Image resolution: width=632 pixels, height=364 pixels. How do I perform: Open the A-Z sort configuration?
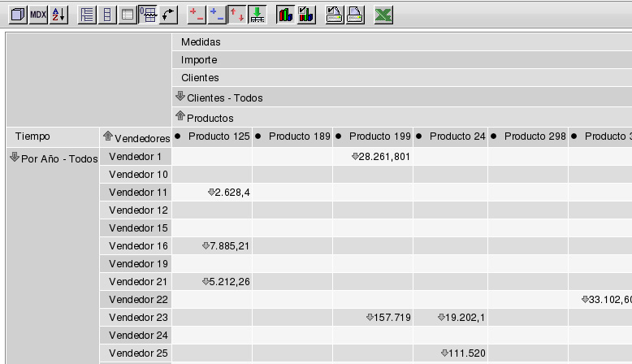(58, 15)
